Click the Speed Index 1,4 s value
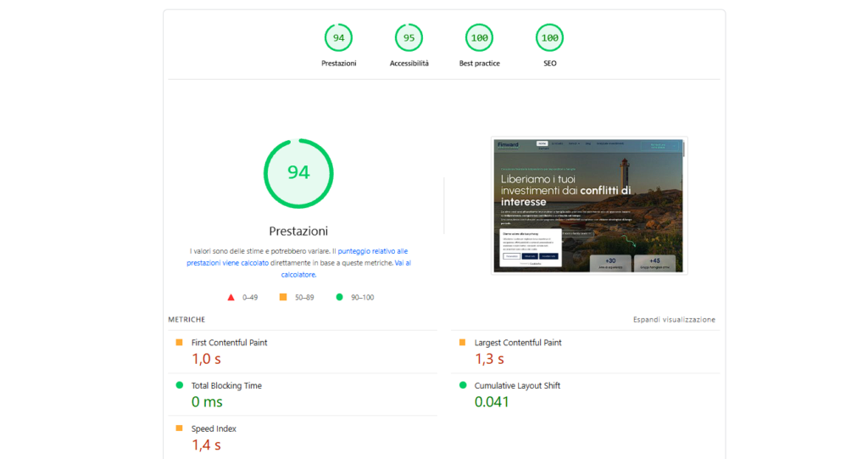Screen dimensions: 868x459 click(x=206, y=445)
